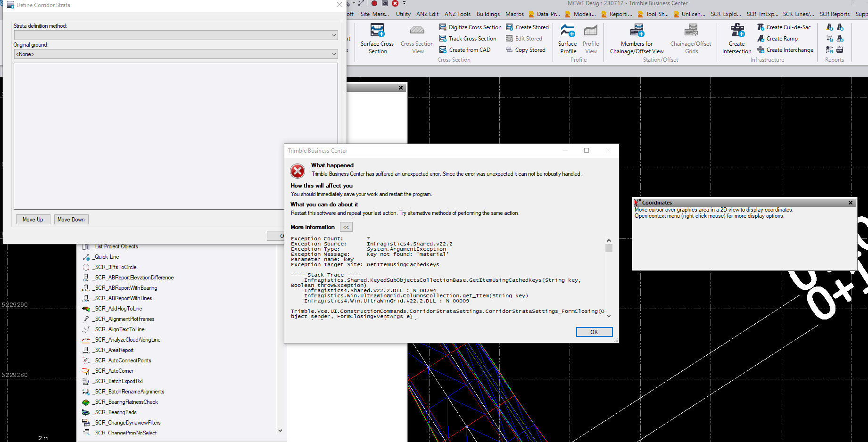Image resolution: width=868 pixels, height=442 pixels.
Task: Open the Create Interchange tool
Action: coord(785,50)
